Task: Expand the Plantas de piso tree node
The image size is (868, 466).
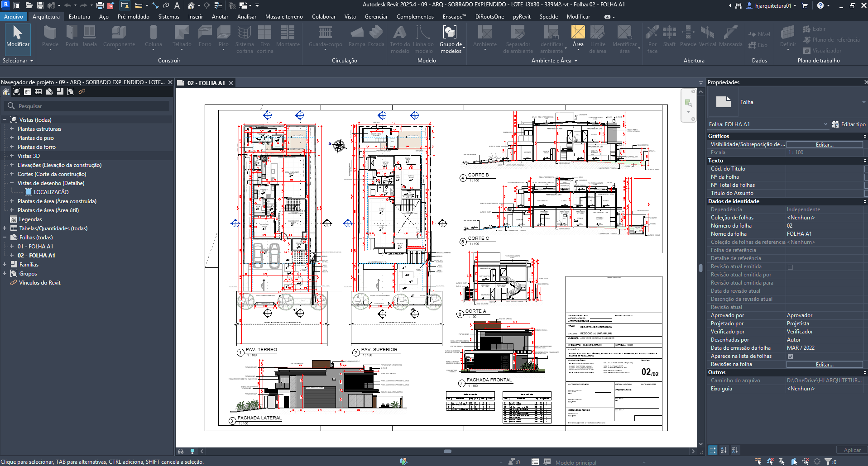Action: click(12, 138)
